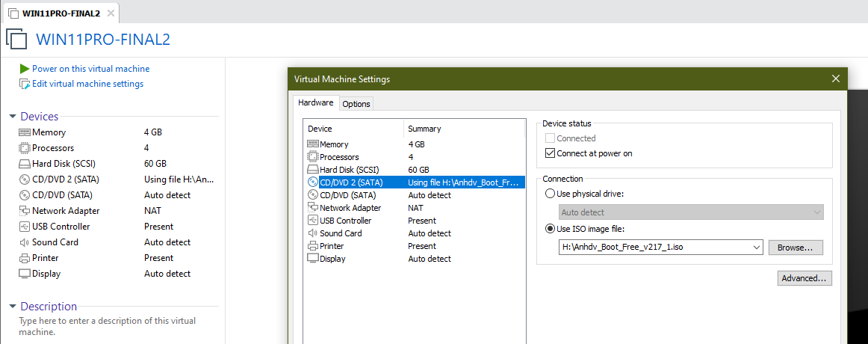This screenshot has height=344, width=868.
Task: Select the Hardware tab
Action: [x=315, y=102]
